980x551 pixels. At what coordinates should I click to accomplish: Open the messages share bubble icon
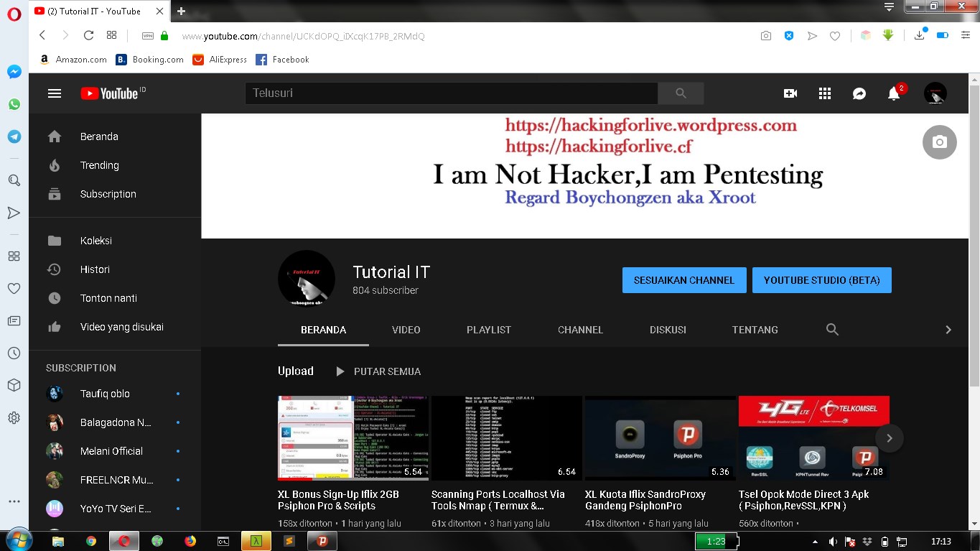coord(859,93)
